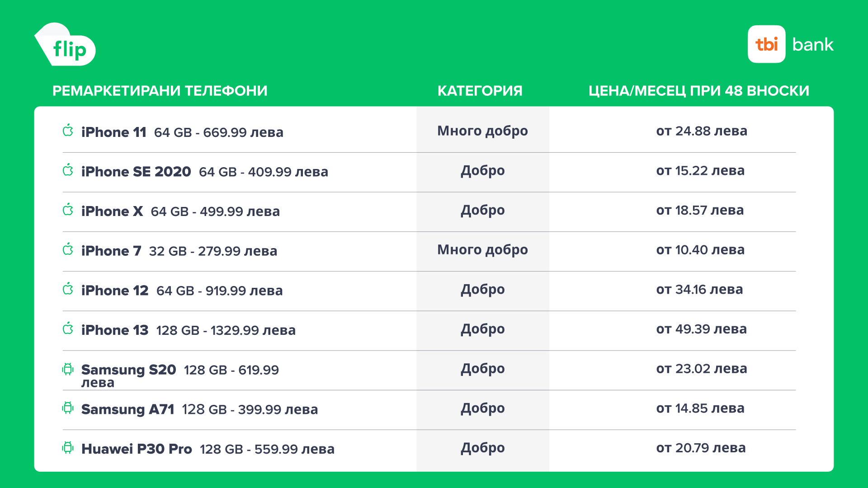This screenshot has width=868, height=488.
Task: Click the Apple icon beside iPhone 7
Action: point(68,249)
